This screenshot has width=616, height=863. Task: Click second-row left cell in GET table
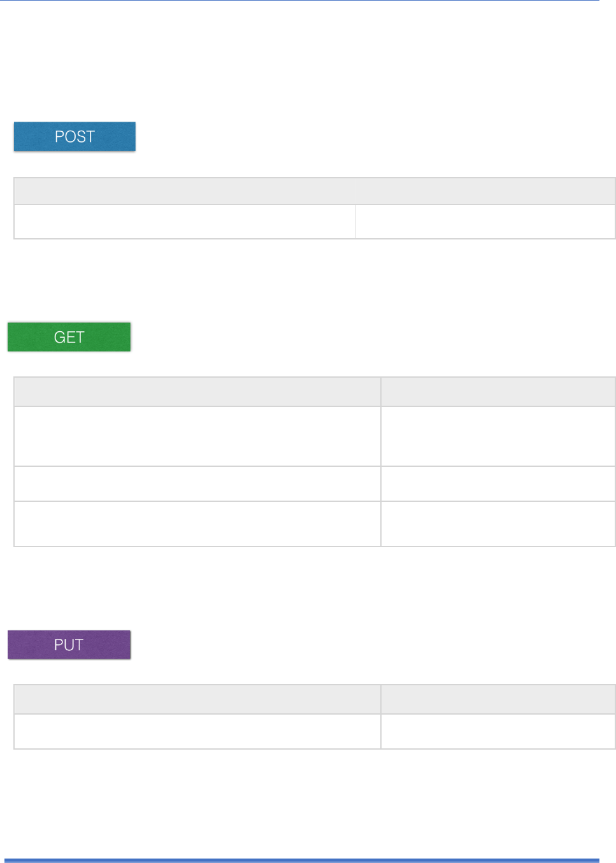(197, 484)
